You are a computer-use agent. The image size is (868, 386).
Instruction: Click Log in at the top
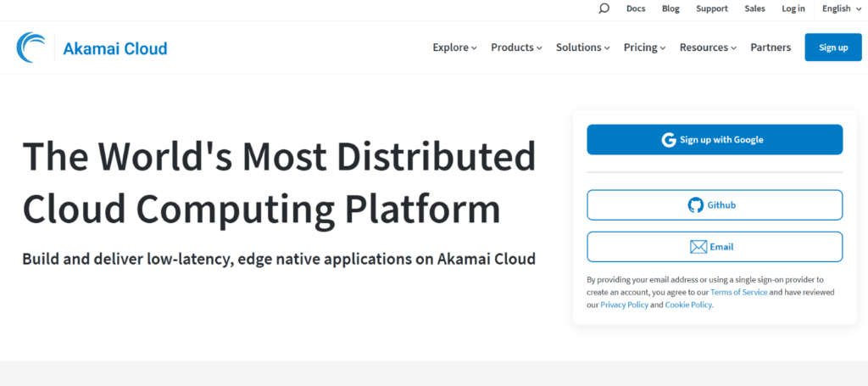pos(793,8)
